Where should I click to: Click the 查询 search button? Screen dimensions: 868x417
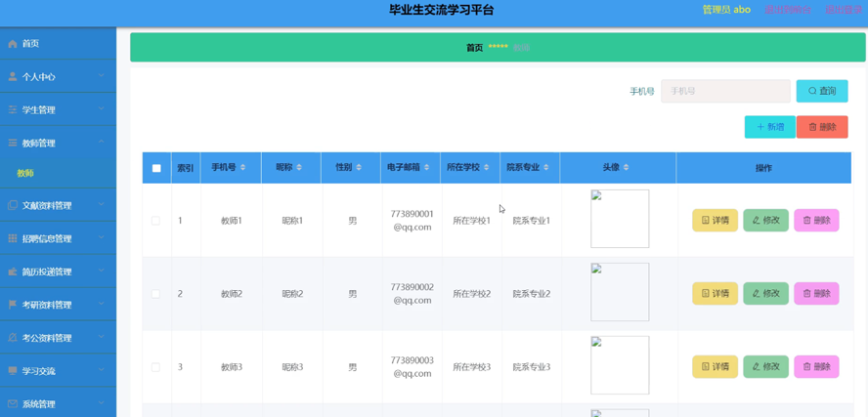(822, 91)
